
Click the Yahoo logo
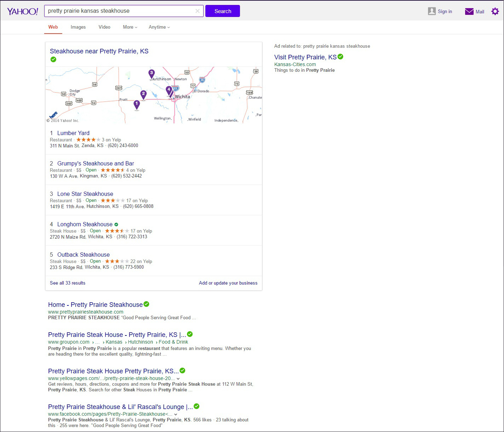click(23, 11)
